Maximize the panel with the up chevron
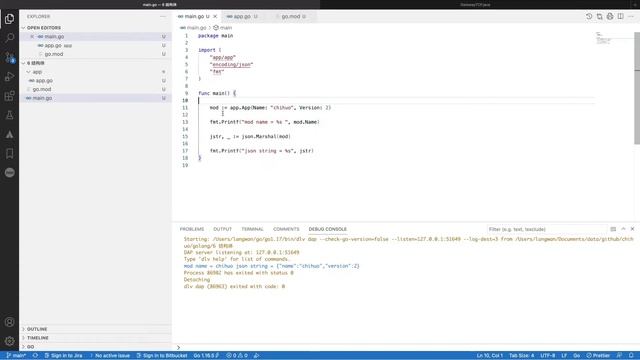Screen dimensions: 640x360 point(623,229)
